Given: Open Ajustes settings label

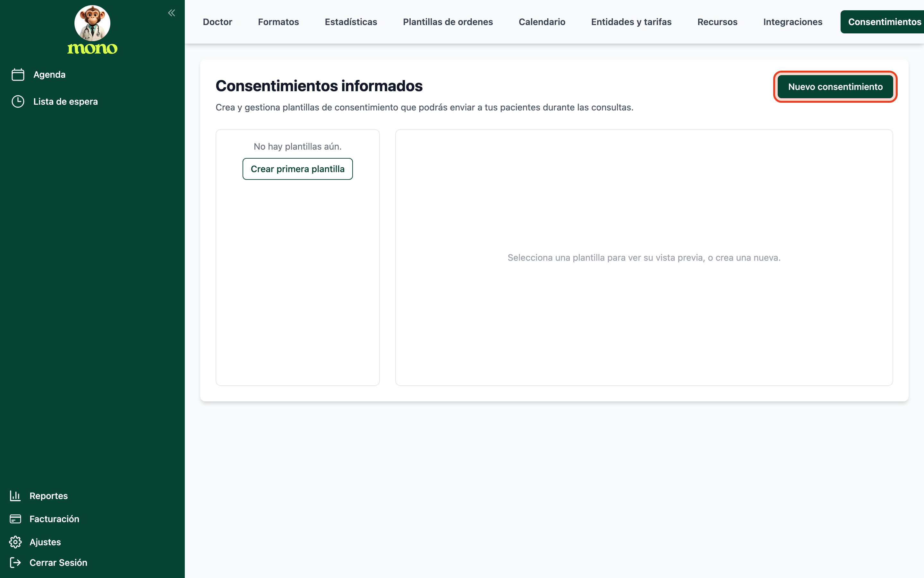Looking at the screenshot, I should pos(45,542).
